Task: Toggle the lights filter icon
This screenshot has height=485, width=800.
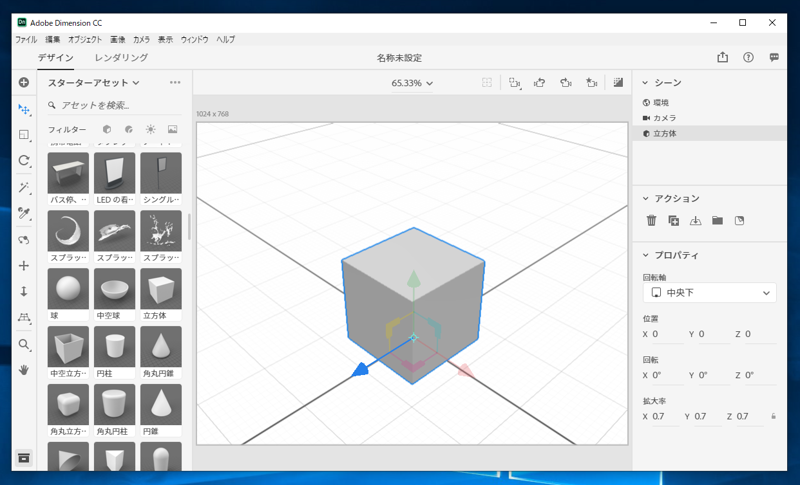Action: click(x=151, y=130)
